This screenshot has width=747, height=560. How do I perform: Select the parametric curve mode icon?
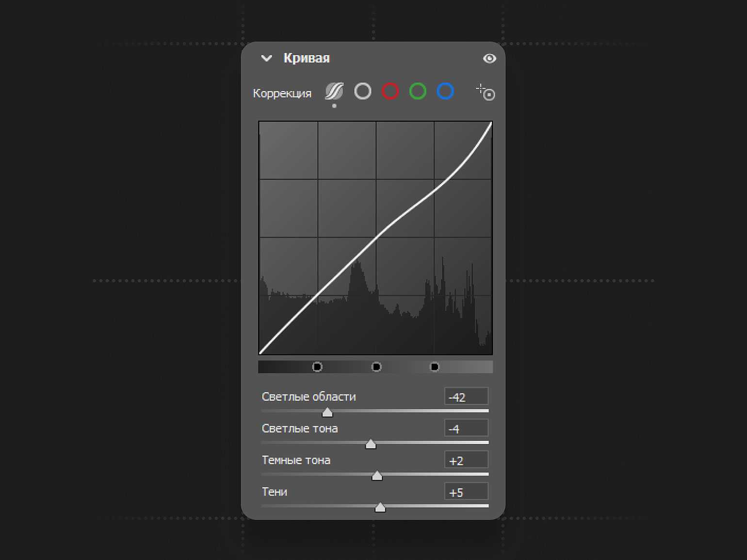(x=334, y=91)
